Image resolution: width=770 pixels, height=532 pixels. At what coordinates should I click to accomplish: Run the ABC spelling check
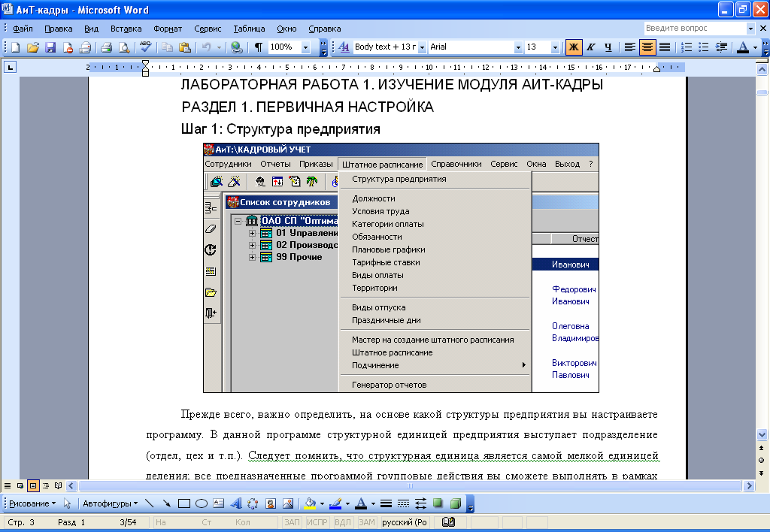click(145, 47)
